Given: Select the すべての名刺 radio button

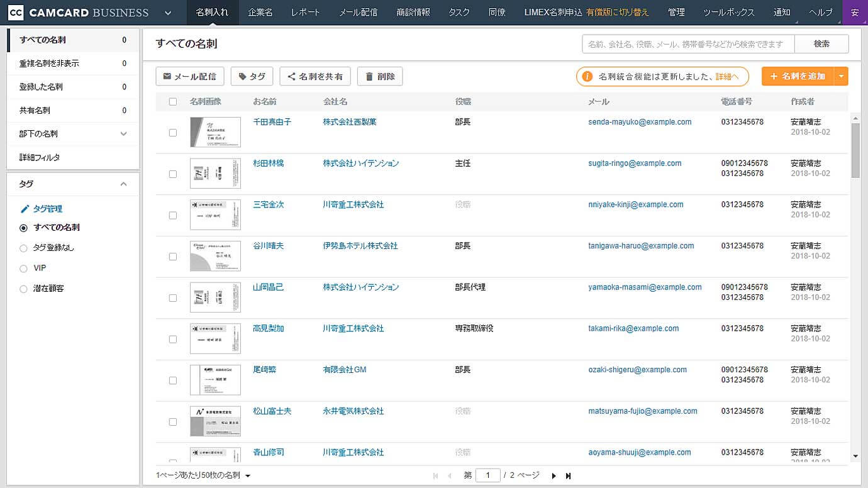Looking at the screenshot, I should (23, 228).
